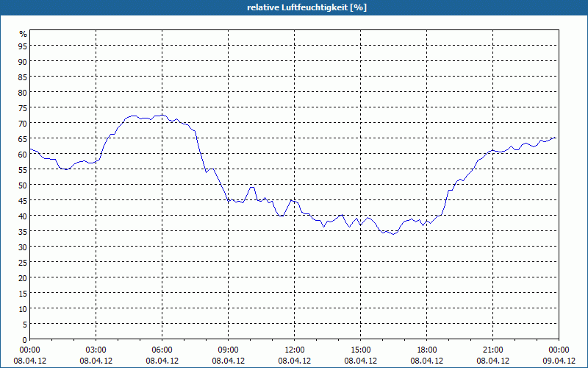Click the 08.04.12 date under 03:00
The width and height of the screenshot is (588, 368).
click(96, 361)
